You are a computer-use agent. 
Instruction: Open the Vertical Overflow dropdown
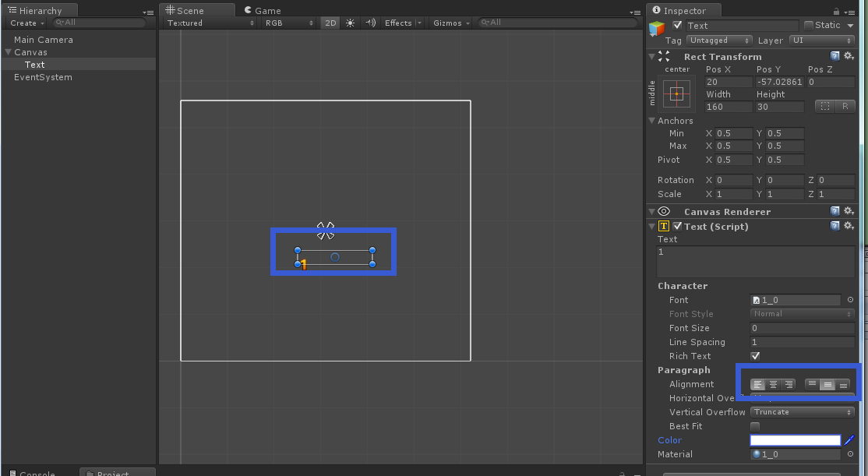(x=801, y=412)
